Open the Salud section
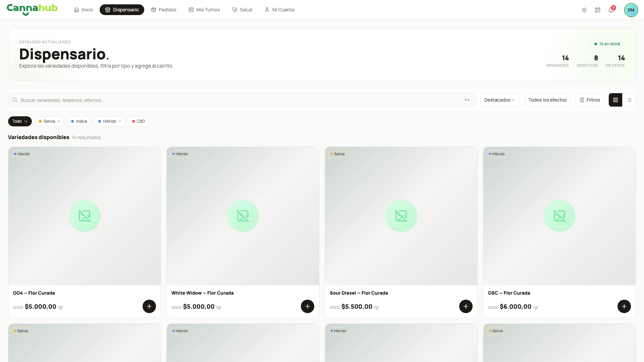The image size is (644, 362). click(242, 10)
